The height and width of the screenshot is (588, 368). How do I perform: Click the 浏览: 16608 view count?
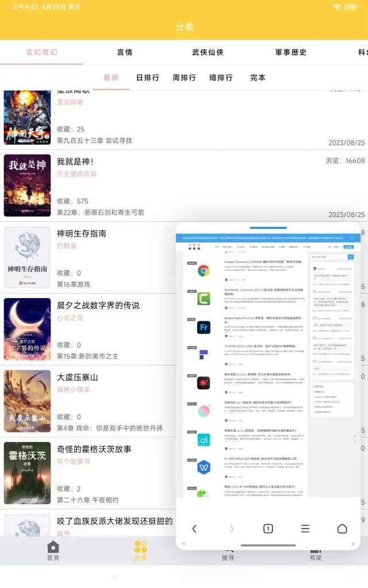point(345,161)
